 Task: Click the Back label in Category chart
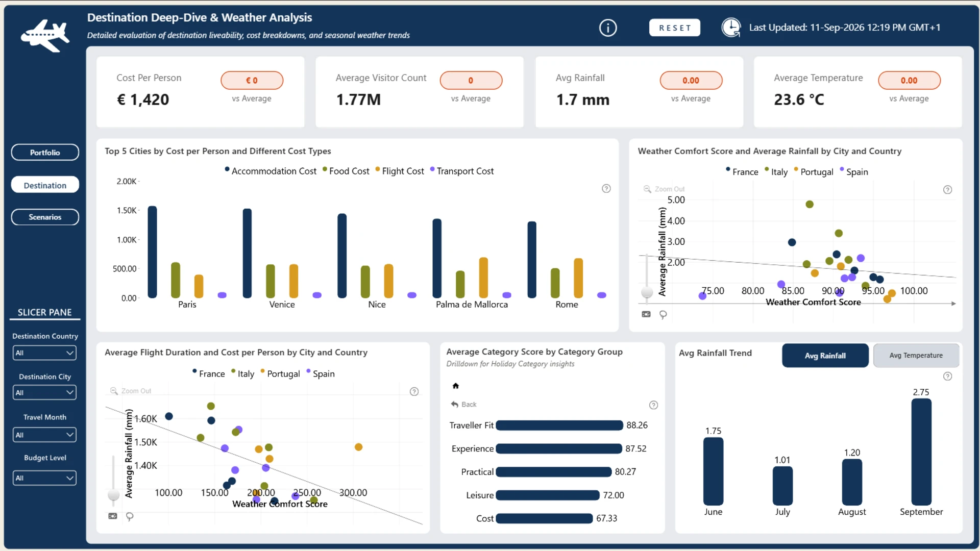[469, 405]
